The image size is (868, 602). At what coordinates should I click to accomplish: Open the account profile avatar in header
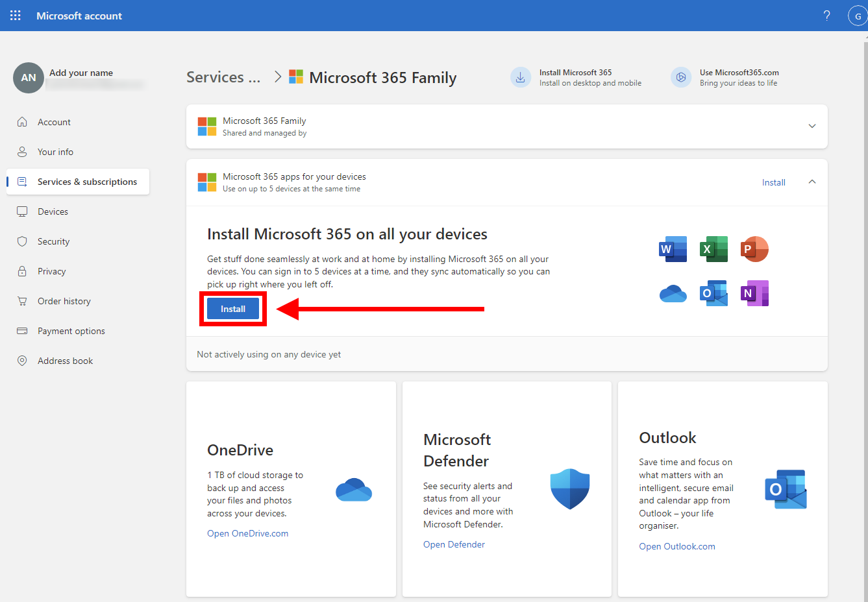pyautogui.click(x=858, y=16)
